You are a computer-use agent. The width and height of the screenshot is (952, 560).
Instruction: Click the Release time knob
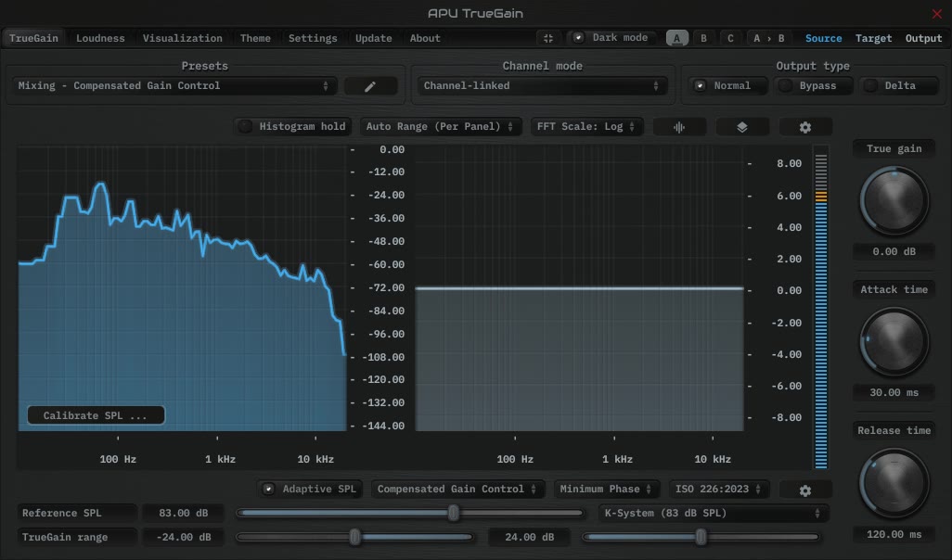tap(894, 483)
